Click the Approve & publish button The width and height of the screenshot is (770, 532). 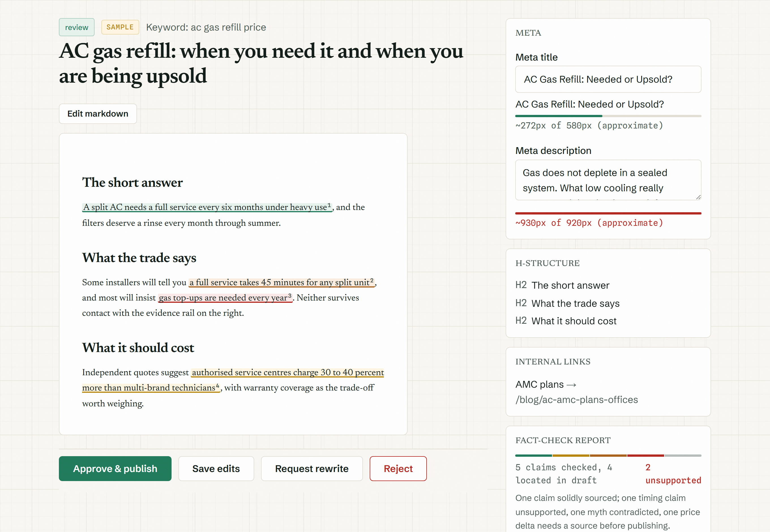coord(115,468)
